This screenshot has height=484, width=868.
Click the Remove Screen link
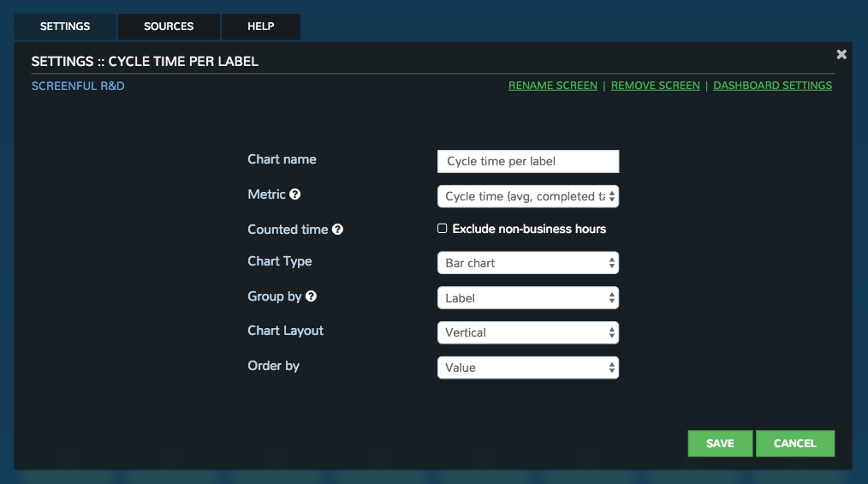coord(656,86)
